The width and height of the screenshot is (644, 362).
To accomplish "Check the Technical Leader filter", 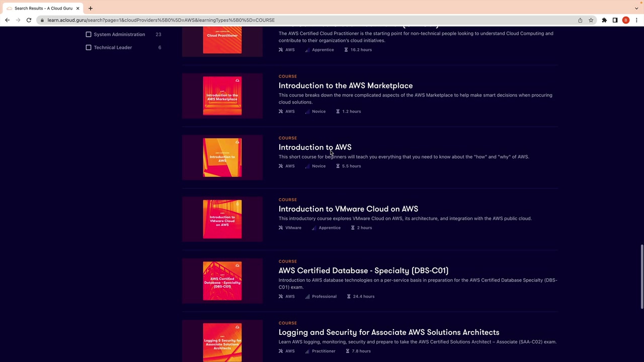I will 89,47.
